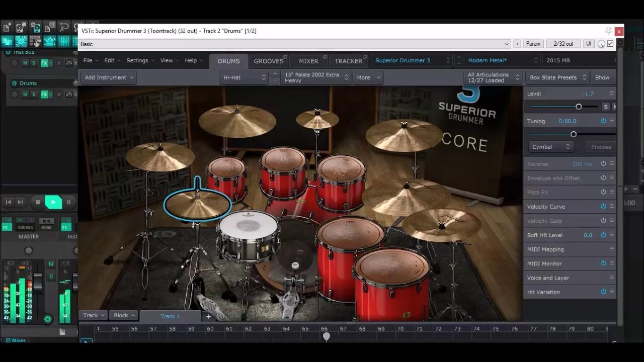This screenshot has height=362, width=644.
Task: Expand the More articulations dropdown
Action: (368, 77)
